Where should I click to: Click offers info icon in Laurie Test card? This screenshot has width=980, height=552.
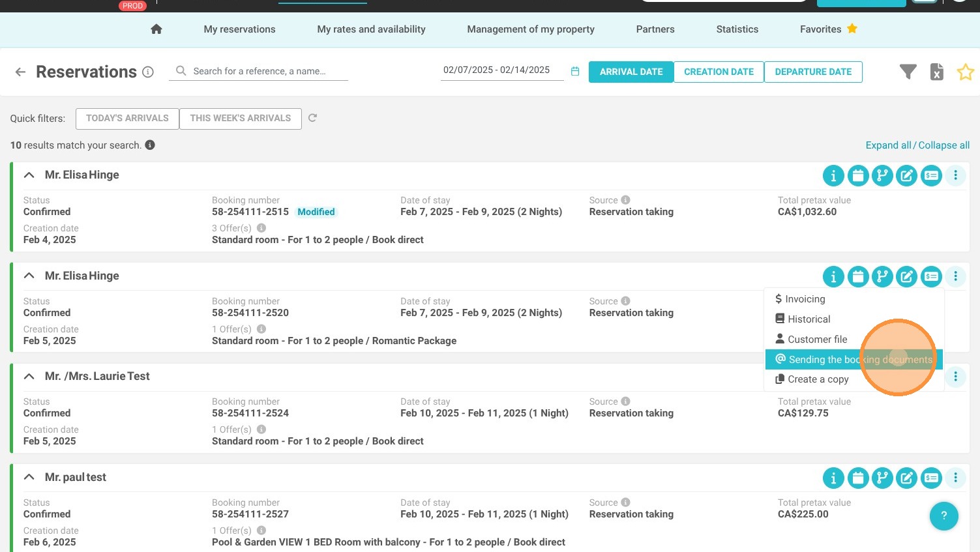pos(261,429)
